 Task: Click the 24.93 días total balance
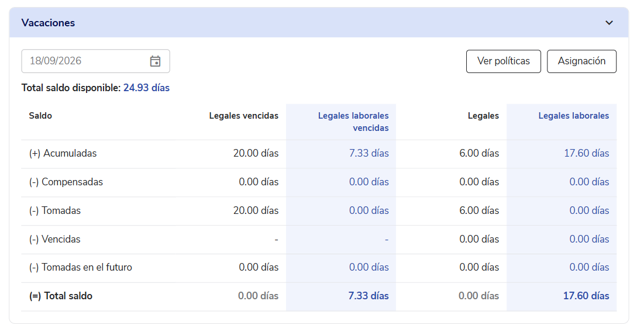click(146, 88)
